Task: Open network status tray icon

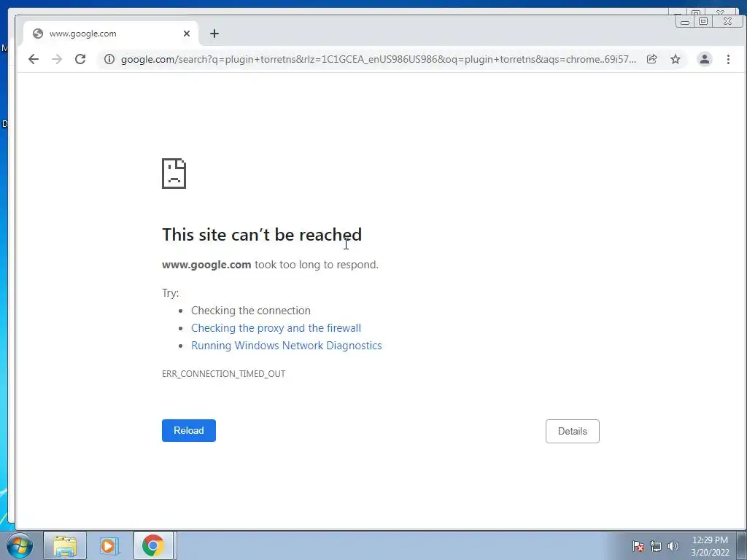Action: [x=656, y=546]
